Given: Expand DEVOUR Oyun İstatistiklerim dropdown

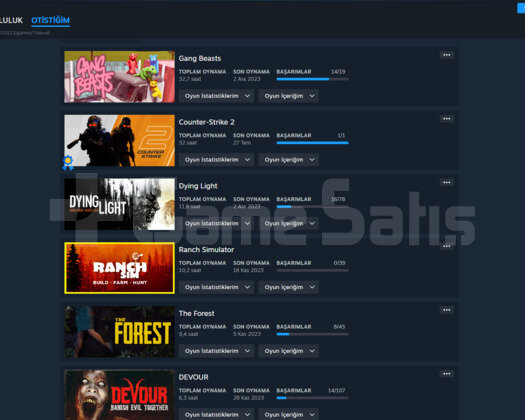Looking at the screenshot, I should coord(217,415).
